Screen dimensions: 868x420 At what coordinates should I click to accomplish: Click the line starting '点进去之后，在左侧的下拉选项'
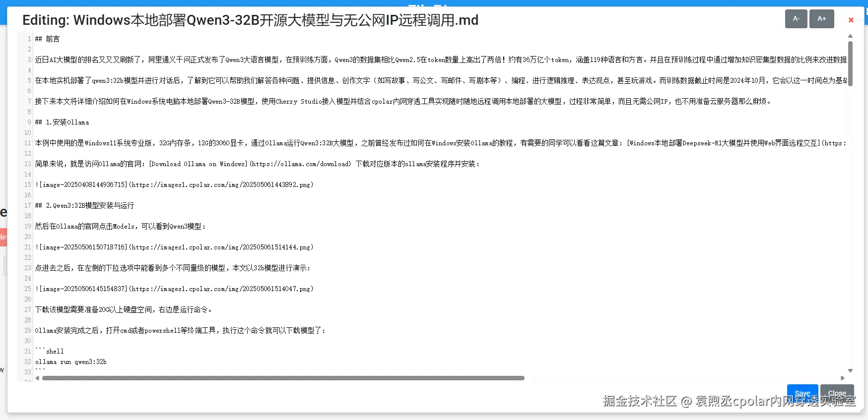(173, 268)
